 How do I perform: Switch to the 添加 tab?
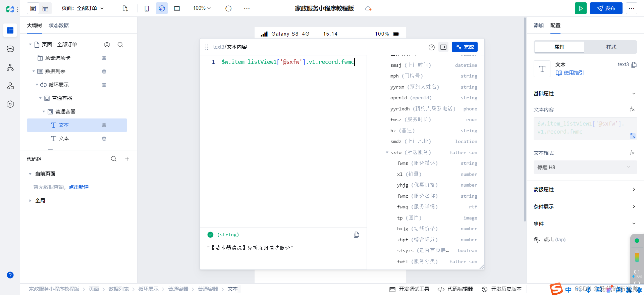tap(539, 26)
